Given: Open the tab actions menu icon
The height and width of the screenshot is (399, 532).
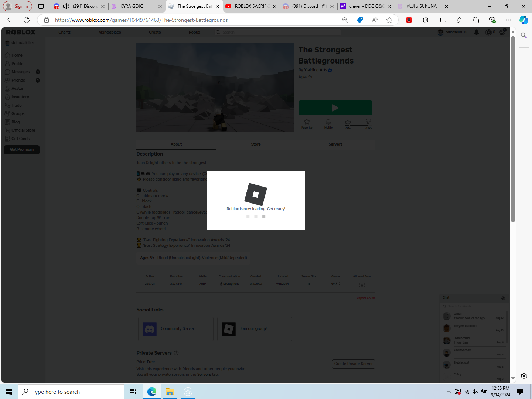Looking at the screenshot, I should coord(41,6).
